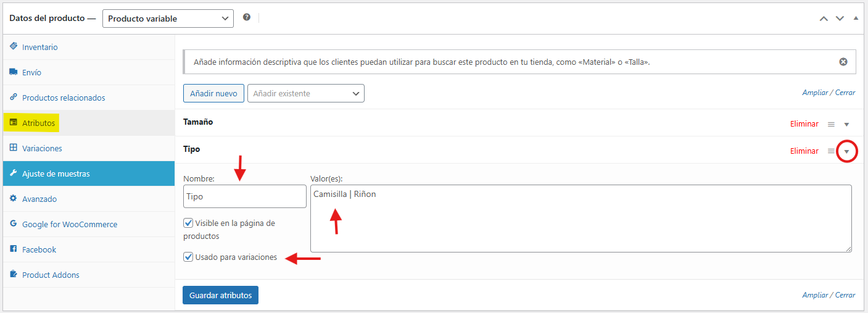Open the Avanzado tab

(89, 199)
